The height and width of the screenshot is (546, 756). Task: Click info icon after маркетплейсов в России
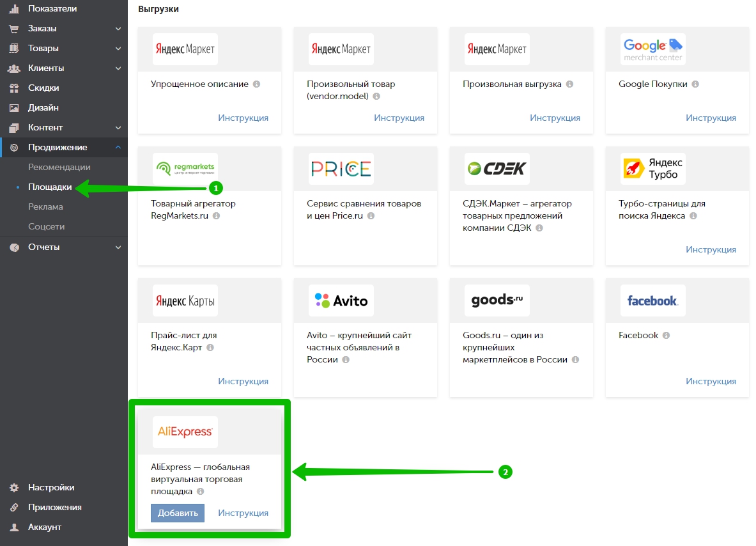click(x=575, y=359)
